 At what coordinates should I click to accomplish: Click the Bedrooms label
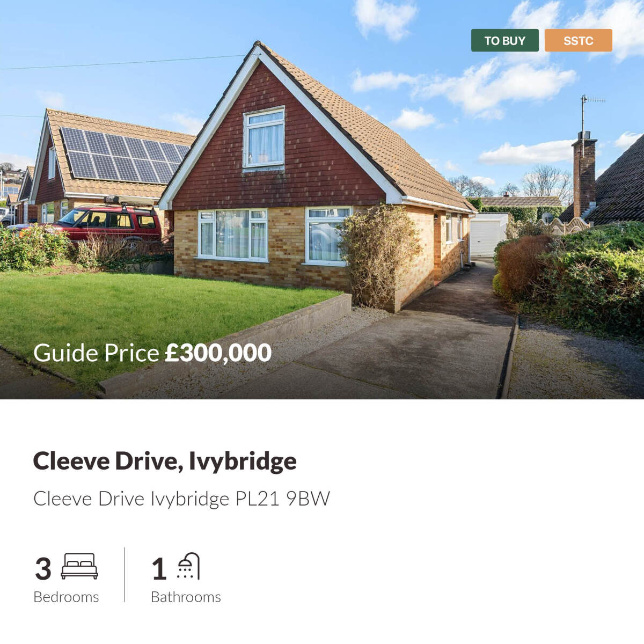coord(66,597)
